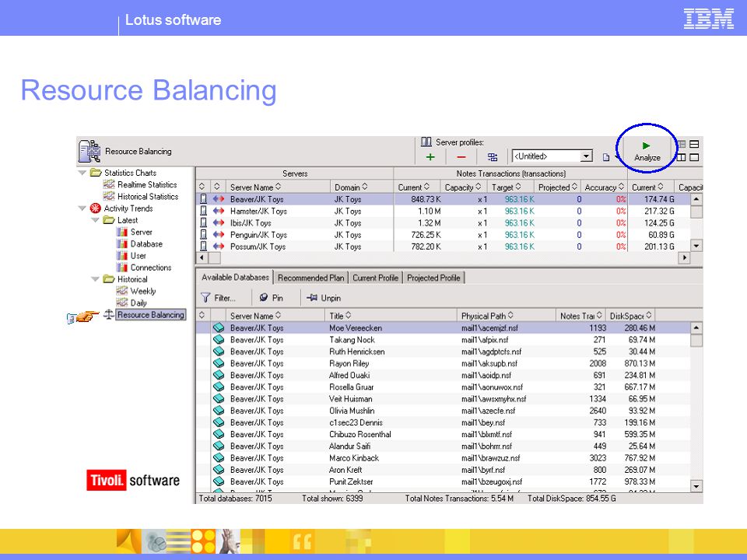Sort databases by the DiskSpace column
Image resolution: width=747 pixels, height=560 pixels.
tap(631, 316)
